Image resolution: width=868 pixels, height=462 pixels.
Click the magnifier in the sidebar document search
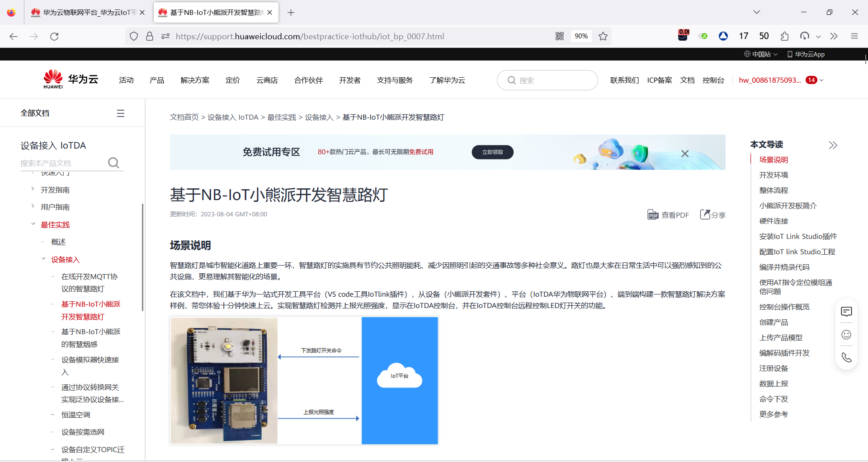tap(113, 163)
